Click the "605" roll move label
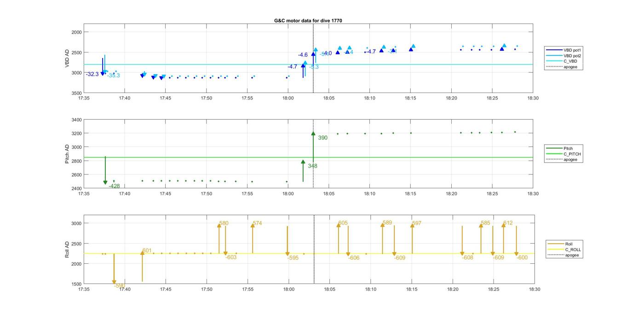 click(343, 223)
